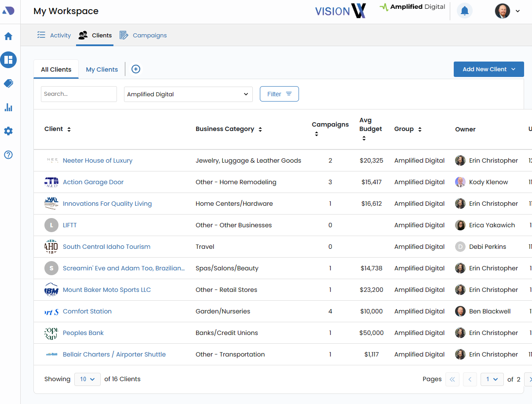
Task: Click the Home icon in sidebar
Action: click(8, 36)
